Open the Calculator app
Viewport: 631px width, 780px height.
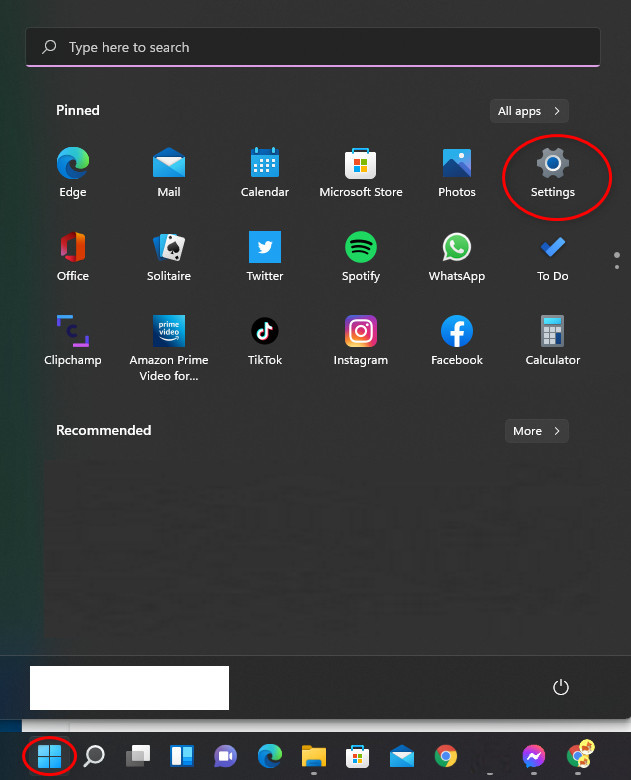click(x=553, y=340)
